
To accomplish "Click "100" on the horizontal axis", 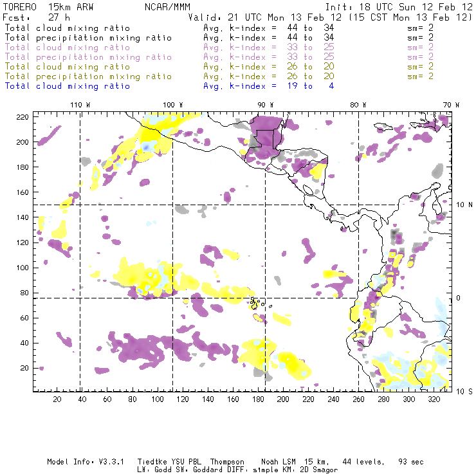I will point(158,399).
